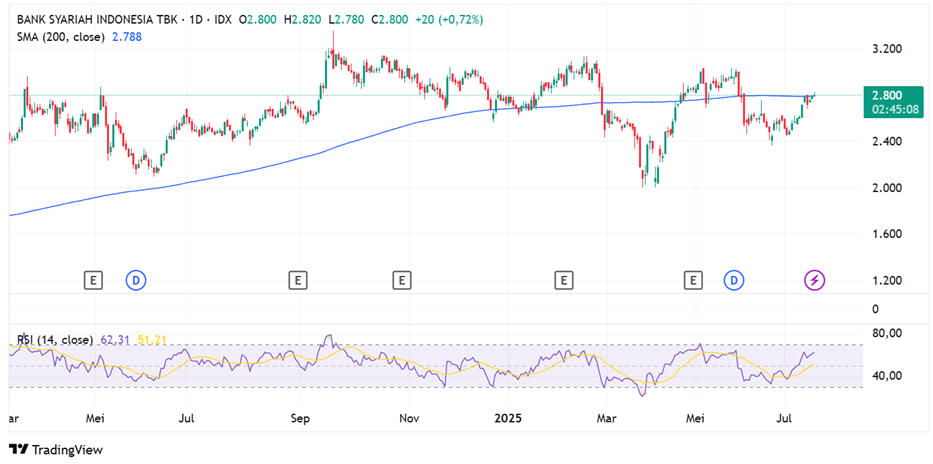Image resolution: width=933 pixels, height=464 pixels.
Task: Select the SMA (200, close) indicator legend
Action: (x=62, y=36)
